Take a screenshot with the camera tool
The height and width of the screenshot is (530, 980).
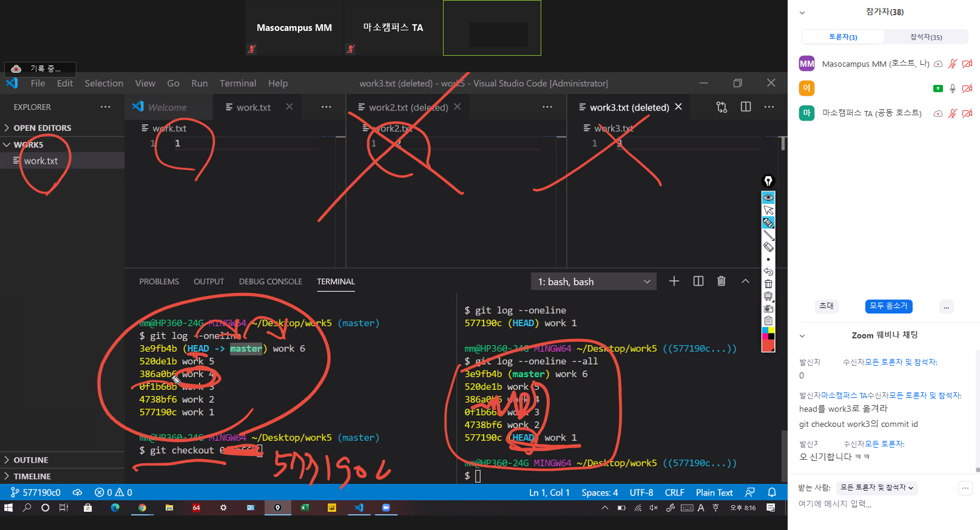(x=768, y=309)
